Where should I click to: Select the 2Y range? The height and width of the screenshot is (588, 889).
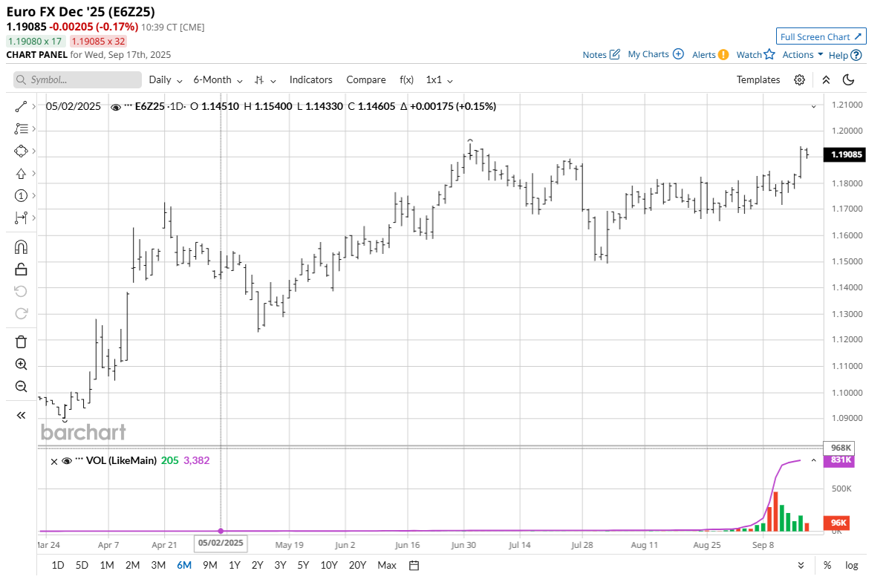point(258,565)
